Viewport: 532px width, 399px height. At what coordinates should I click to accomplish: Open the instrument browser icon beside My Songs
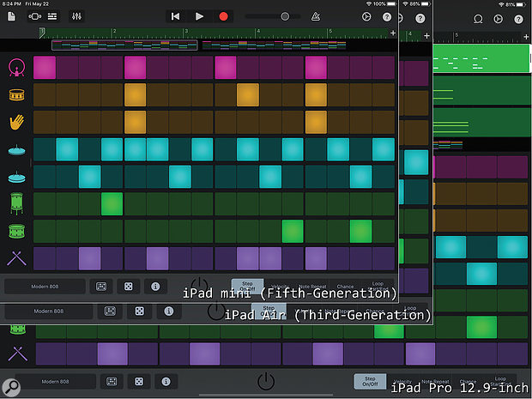click(34, 16)
